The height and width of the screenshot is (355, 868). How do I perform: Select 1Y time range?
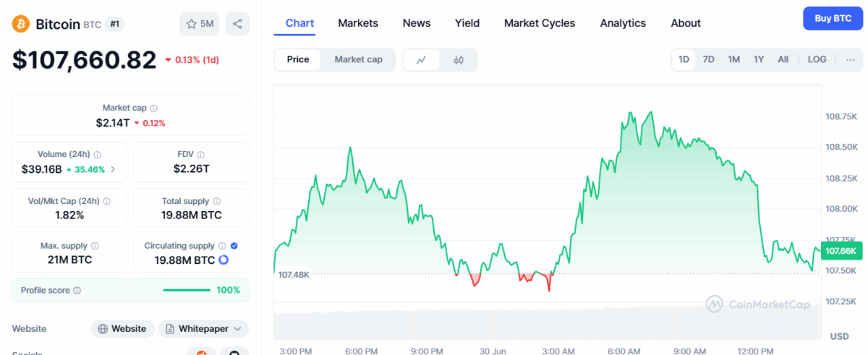(759, 59)
